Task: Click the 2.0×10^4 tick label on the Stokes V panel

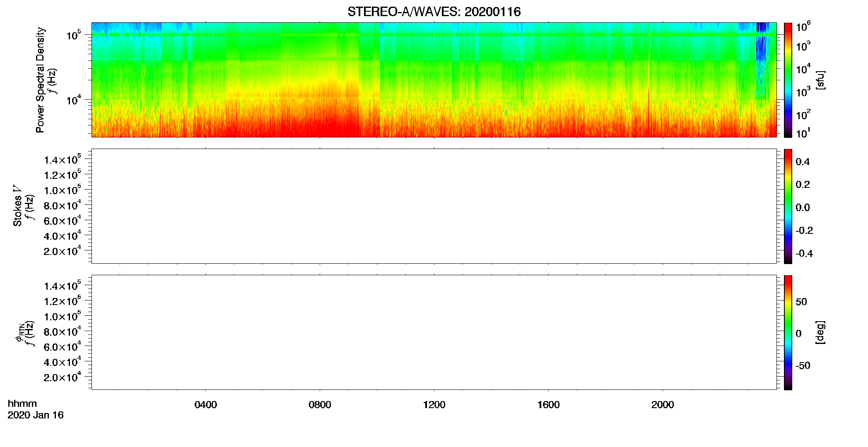Action: point(63,251)
